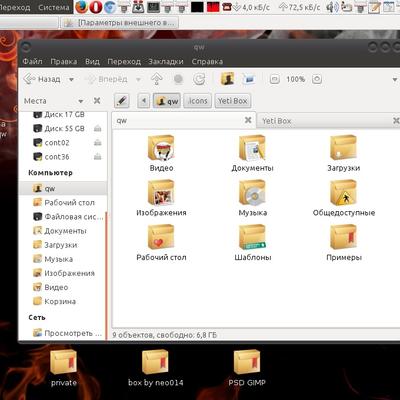Image resolution: width=400 pixels, height=400 pixels.
Task: Zoom out using the minus icon
Action: [x=274, y=79]
